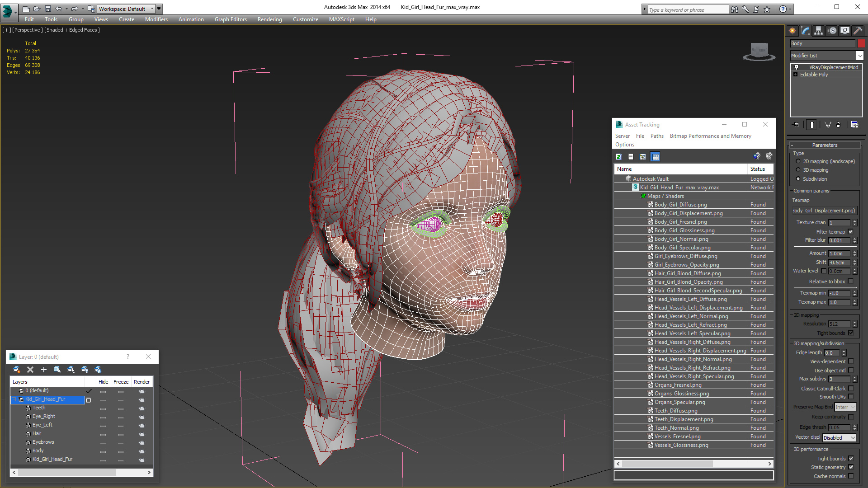Viewport: 868px width, 488px height.
Task: Click the Freeze column header in Layer dialog
Action: pos(121,382)
